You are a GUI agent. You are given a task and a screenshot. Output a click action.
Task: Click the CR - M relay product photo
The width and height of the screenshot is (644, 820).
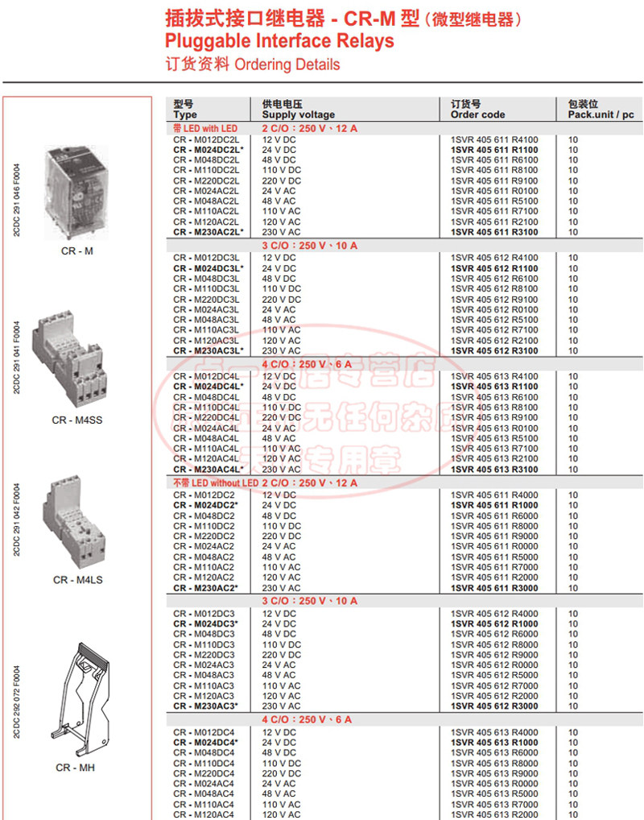pyautogui.click(x=77, y=193)
